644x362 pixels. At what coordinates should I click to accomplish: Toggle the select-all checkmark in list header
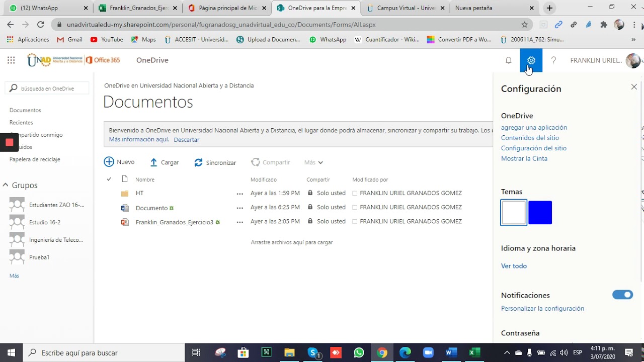[109, 179]
